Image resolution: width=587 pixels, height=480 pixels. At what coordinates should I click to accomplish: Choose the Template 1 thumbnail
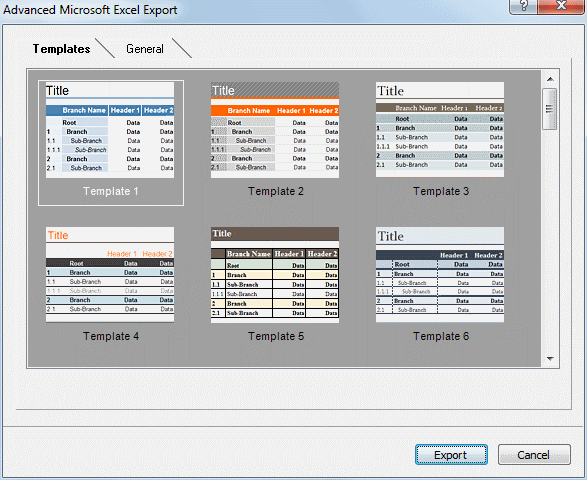point(110,130)
